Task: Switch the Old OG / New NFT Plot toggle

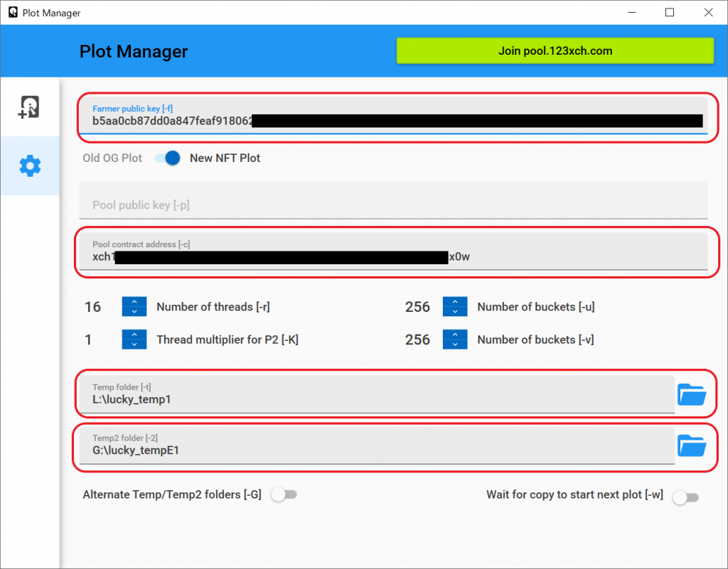Action: (168, 158)
